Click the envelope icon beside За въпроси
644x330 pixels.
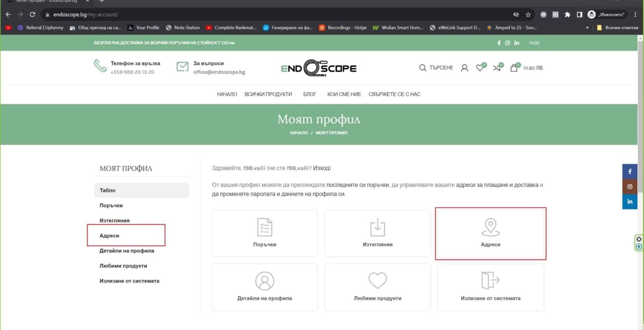[182, 67]
